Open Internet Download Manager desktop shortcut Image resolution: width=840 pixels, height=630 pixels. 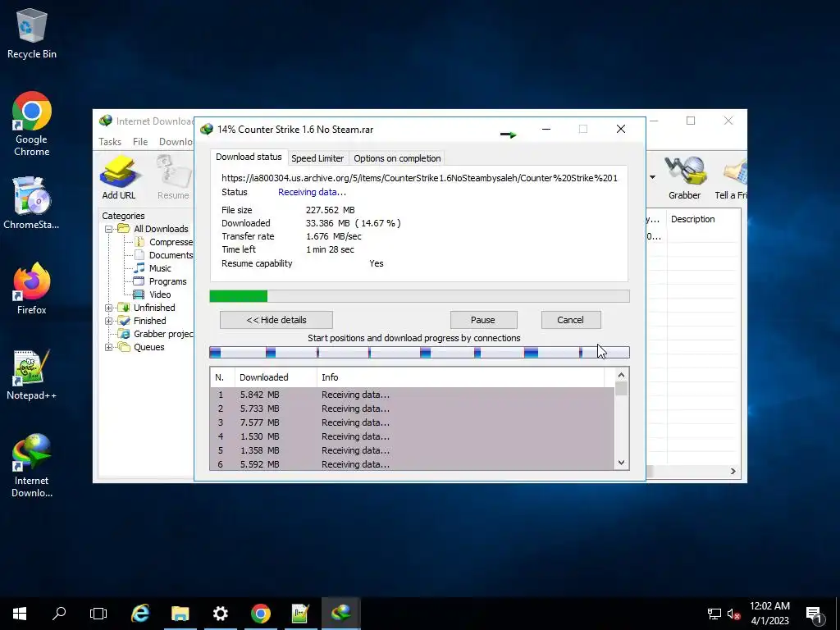[x=32, y=466]
